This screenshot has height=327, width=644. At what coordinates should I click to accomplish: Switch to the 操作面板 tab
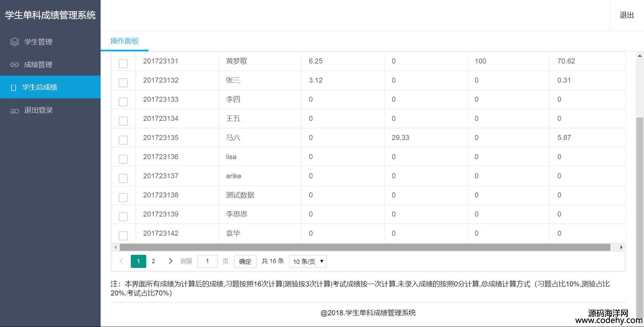click(x=124, y=41)
